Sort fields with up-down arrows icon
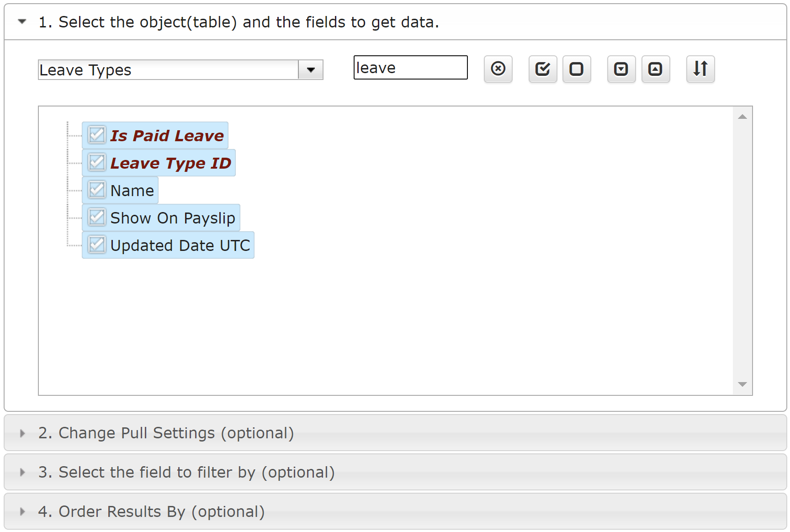The width and height of the screenshot is (790, 532). 700,69
